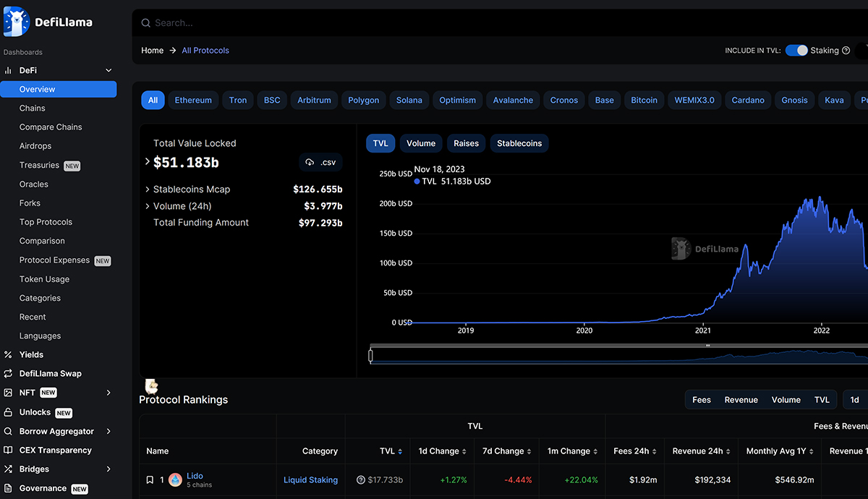Viewport: 868px width, 499px height.
Task: Click the Yields percent icon in sidebar
Action: pos(8,355)
